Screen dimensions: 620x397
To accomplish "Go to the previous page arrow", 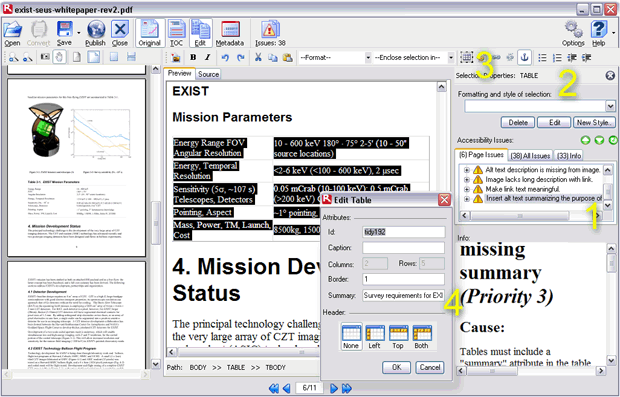I will click(287, 388).
